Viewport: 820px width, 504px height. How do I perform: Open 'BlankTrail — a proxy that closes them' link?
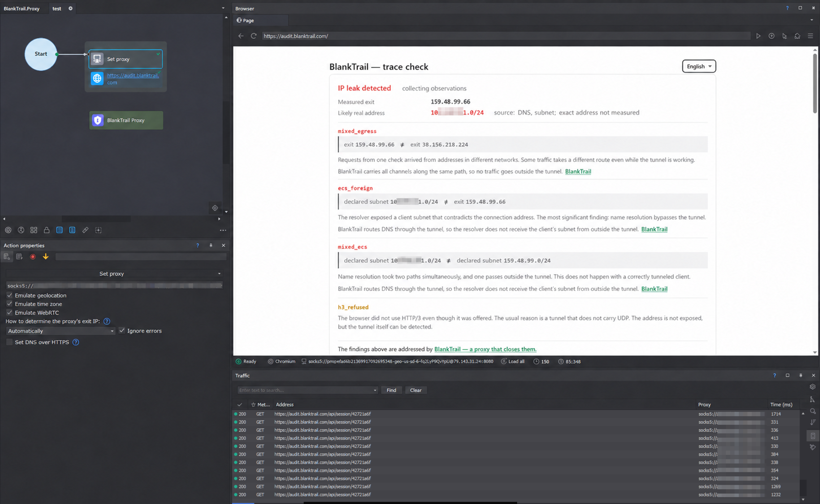(x=485, y=349)
